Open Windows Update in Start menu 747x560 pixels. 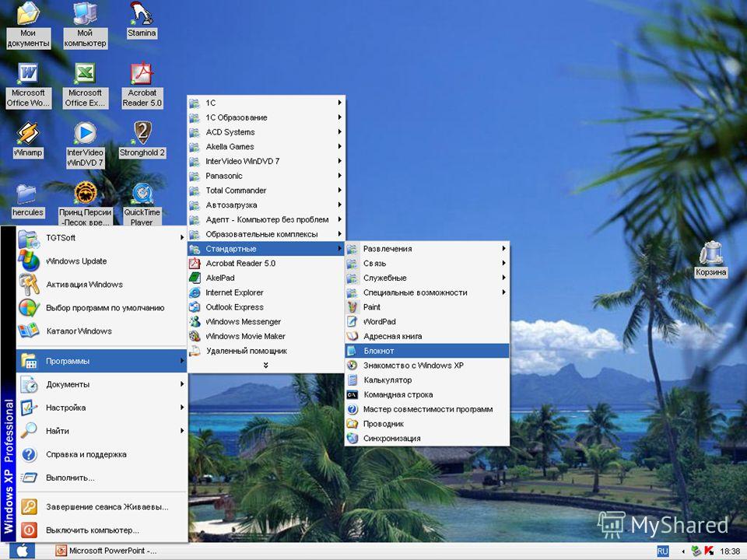click(101, 261)
